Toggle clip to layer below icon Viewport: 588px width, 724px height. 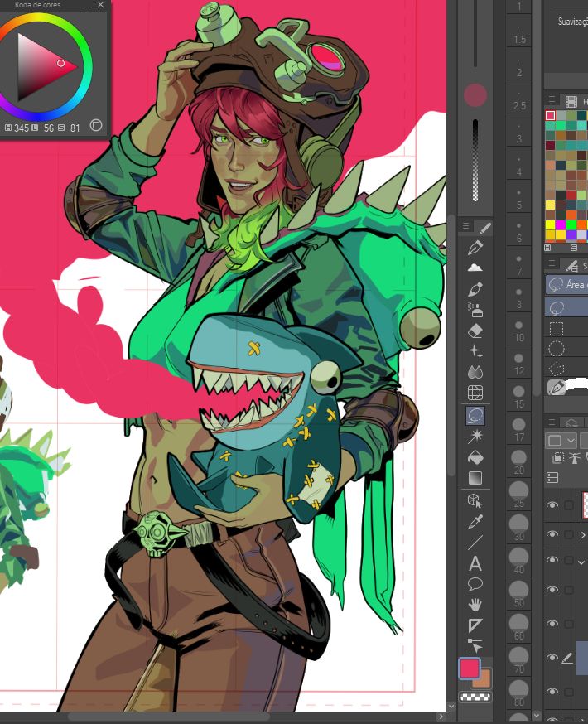tap(558, 458)
